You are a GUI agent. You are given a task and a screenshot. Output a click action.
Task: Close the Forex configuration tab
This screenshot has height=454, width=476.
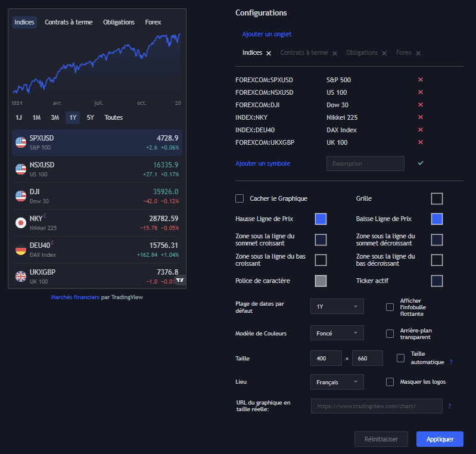(x=418, y=53)
